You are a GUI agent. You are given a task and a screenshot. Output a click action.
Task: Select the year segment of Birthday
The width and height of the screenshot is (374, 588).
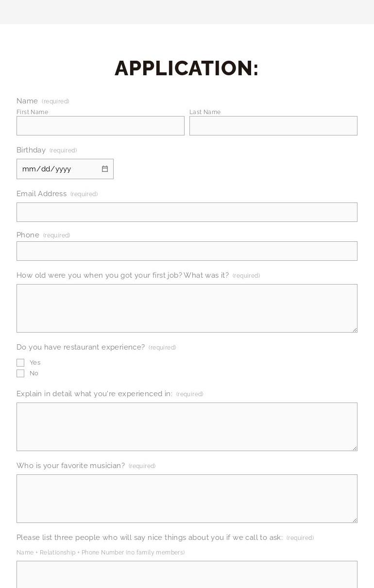tap(63, 169)
